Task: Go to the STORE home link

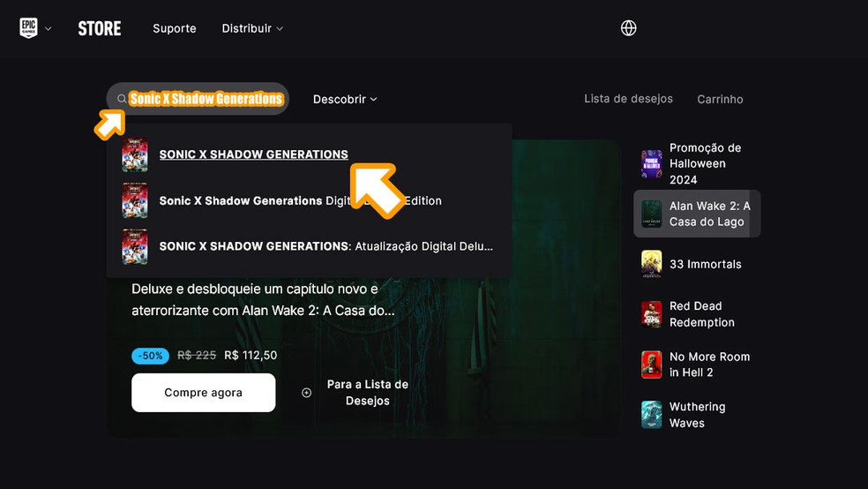Action: coord(99,28)
